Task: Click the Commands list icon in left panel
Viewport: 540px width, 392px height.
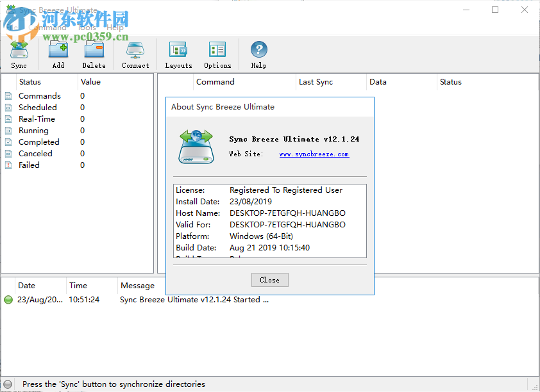Action: [x=8, y=95]
